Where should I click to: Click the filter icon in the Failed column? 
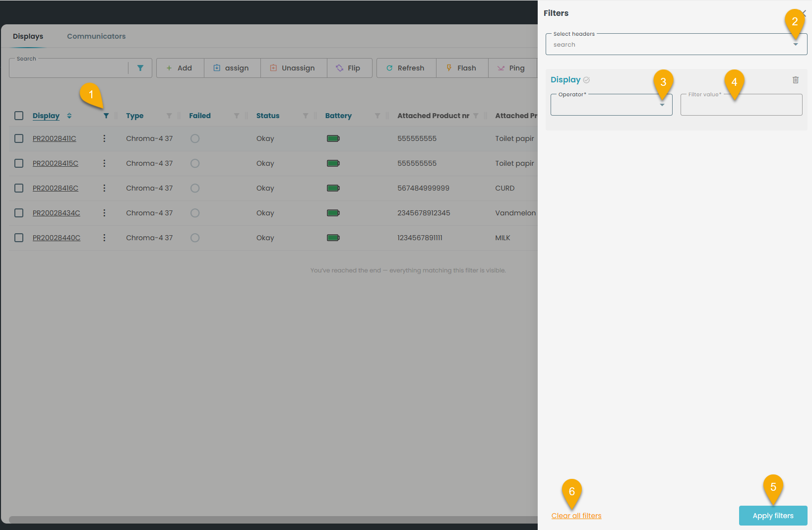(x=237, y=116)
